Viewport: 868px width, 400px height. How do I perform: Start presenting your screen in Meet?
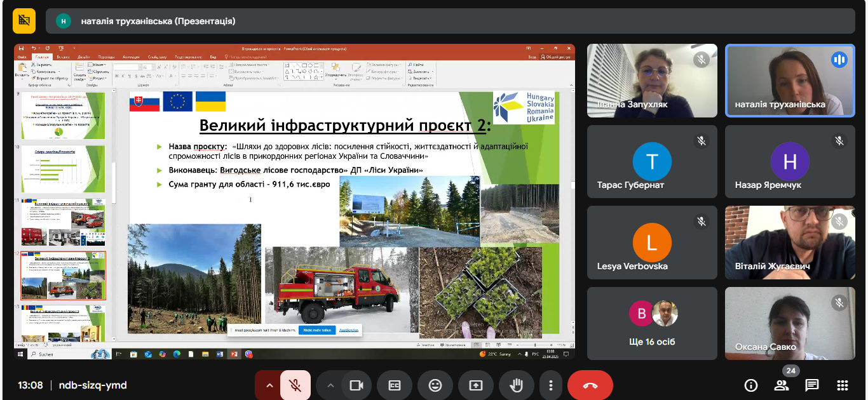[x=476, y=385]
